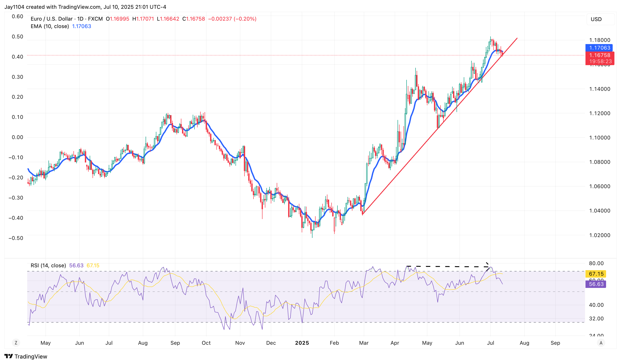Click the purple RSI value label 56.63
Image resolution: width=621 pixels, height=364 pixels.
(596, 284)
